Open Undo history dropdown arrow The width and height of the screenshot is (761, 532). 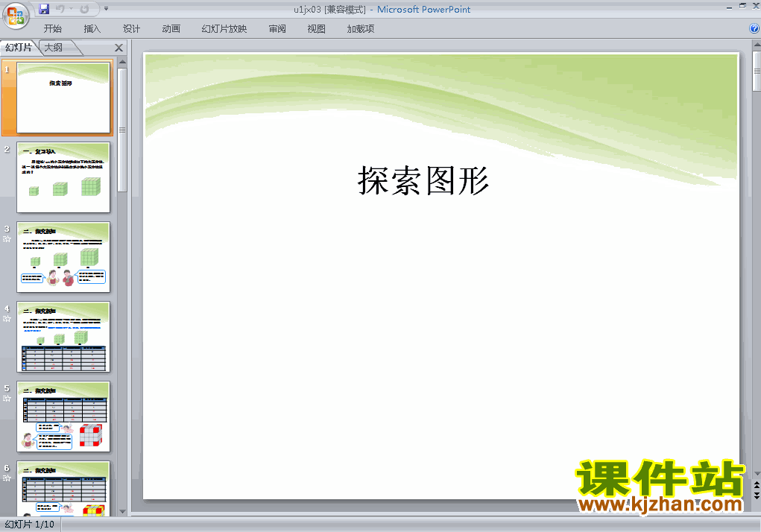pyautogui.click(x=71, y=9)
